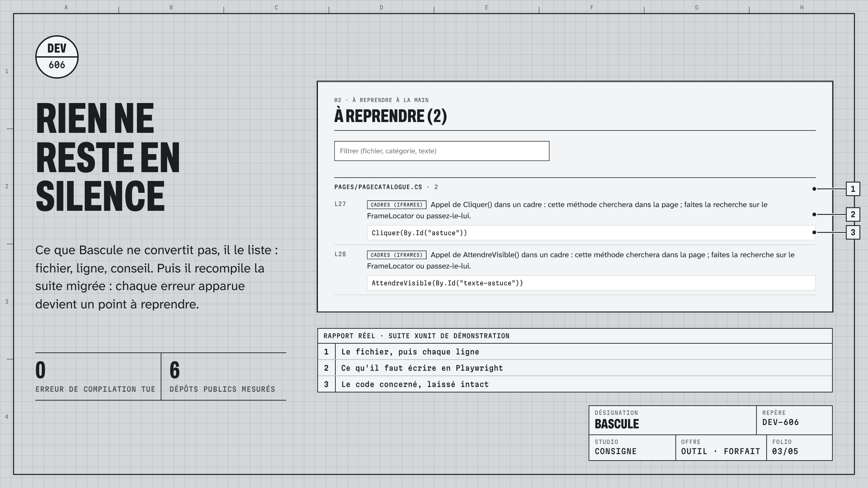Click the REPÈRE DEV-606 cell
The width and height of the screenshot is (868, 488).
pyautogui.click(x=794, y=420)
